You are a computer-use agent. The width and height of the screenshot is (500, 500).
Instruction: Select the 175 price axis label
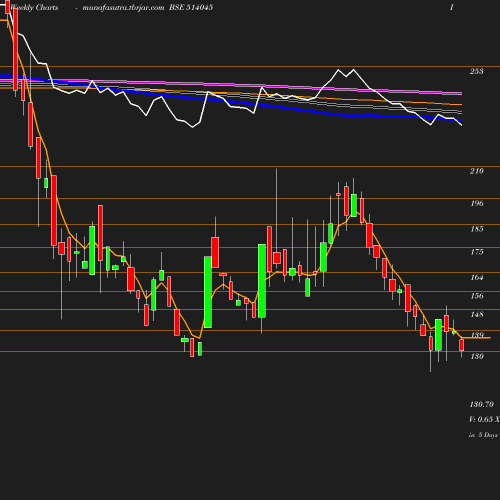477,252
